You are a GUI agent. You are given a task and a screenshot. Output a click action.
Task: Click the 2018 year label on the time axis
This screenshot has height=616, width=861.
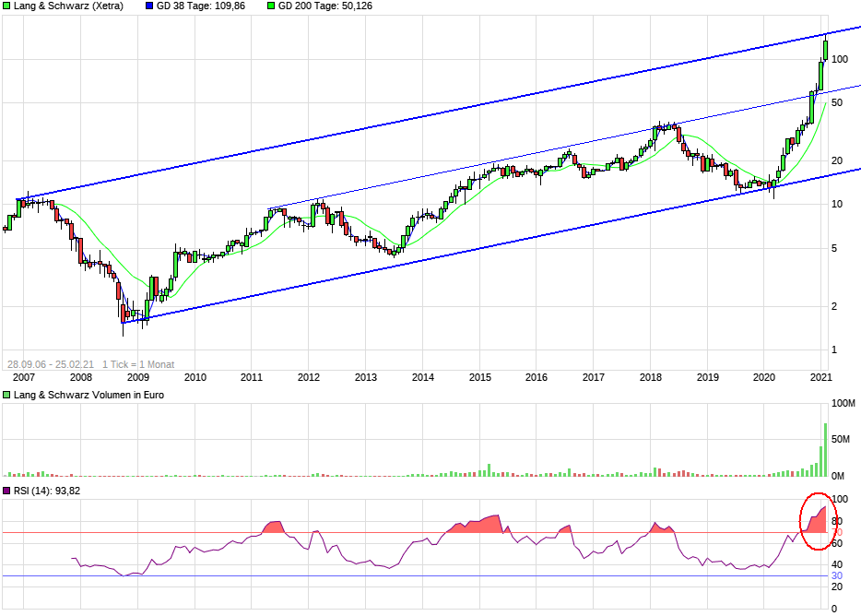point(651,377)
